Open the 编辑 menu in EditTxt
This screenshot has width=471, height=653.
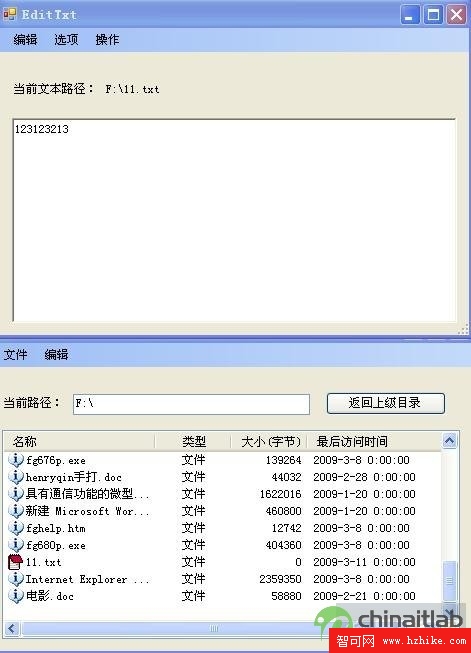click(x=25, y=40)
